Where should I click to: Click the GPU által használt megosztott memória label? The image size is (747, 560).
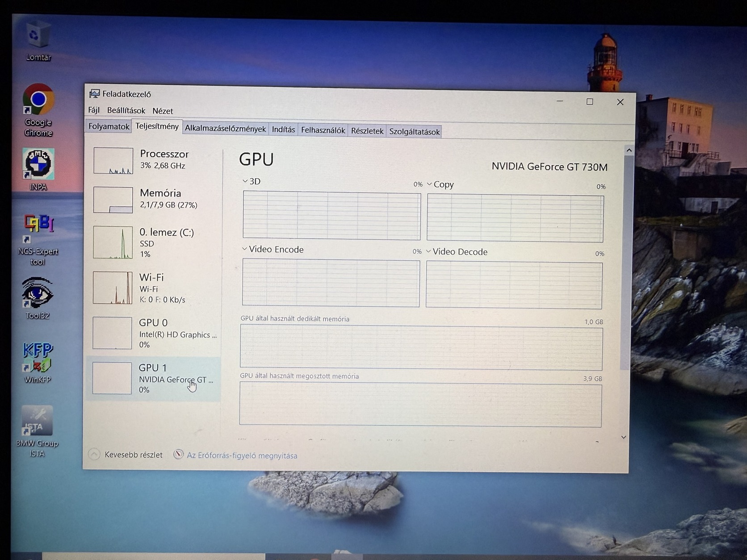(299, 376)
